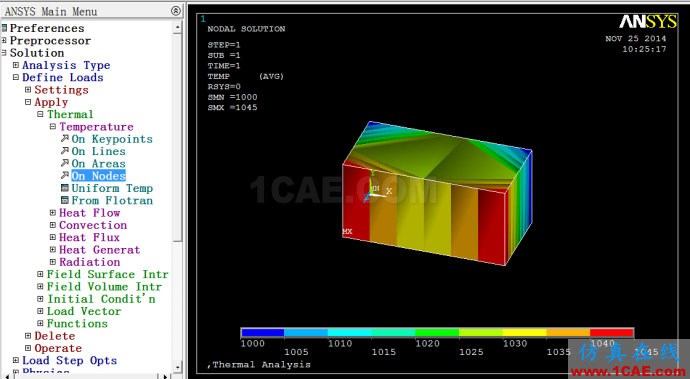The width and height of the screenshot is (690, 379).
Task: Open Preferences in the main menu
Action: tap(47, 28)
